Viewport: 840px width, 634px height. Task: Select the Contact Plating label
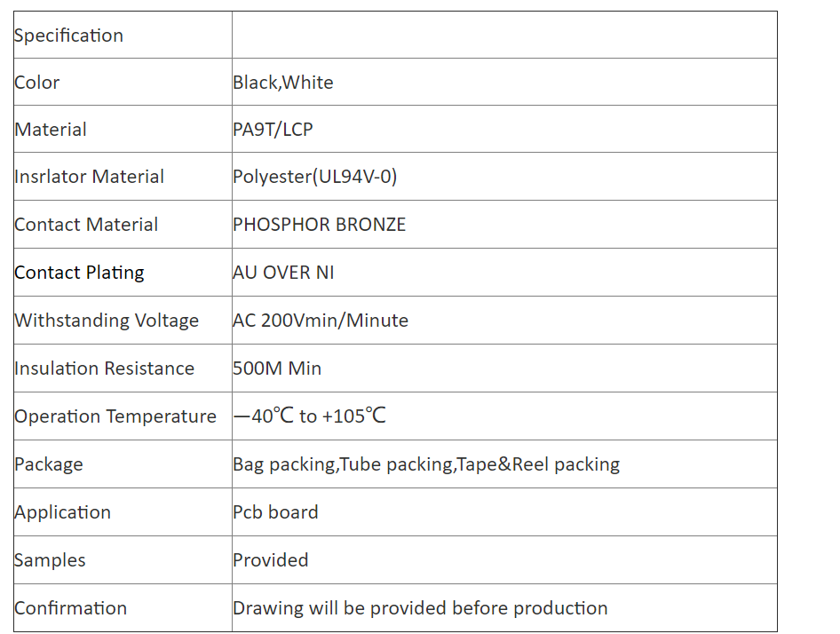click(79, 273)
